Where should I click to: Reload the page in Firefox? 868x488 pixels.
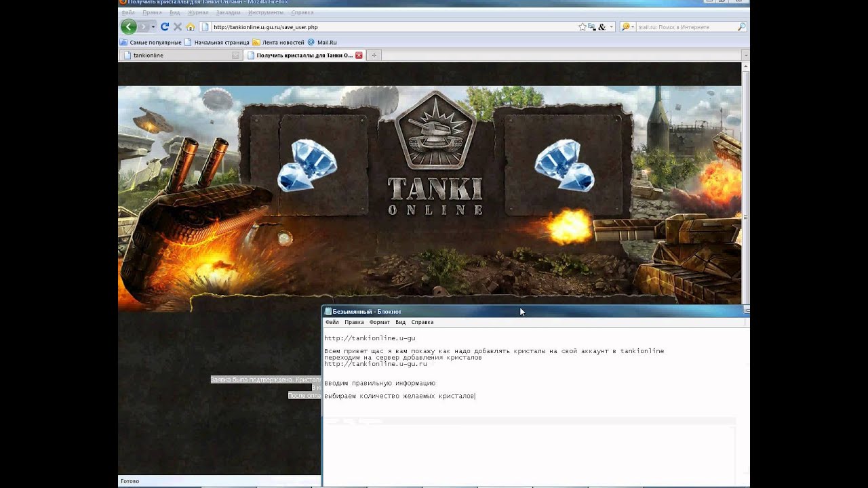point(164,26)
